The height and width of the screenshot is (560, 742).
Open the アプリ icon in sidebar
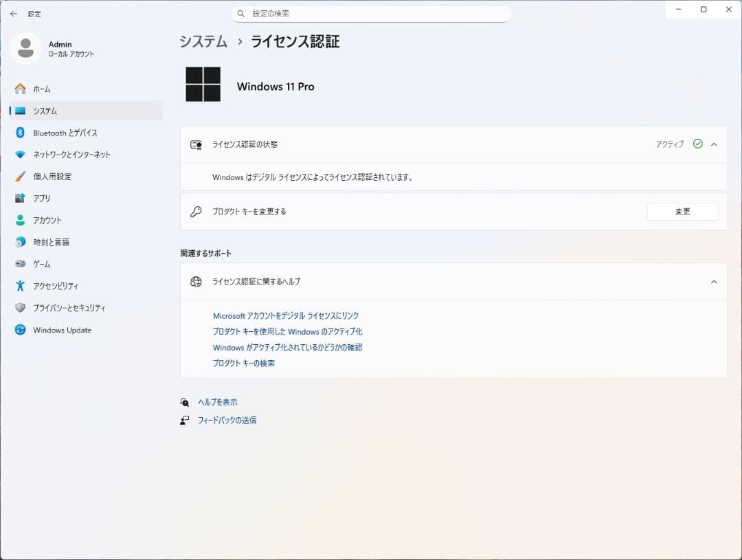click(20, 199)
